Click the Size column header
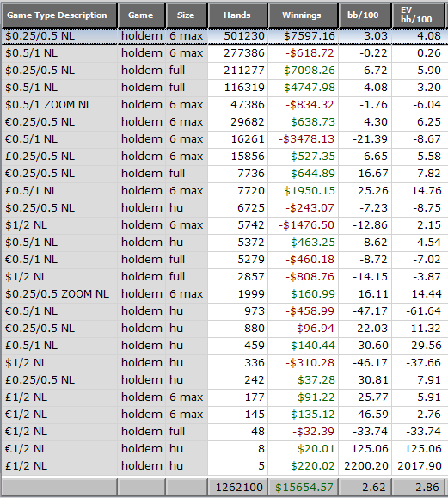The height and width of the screenshot is (498, 448). coord(187,15)
